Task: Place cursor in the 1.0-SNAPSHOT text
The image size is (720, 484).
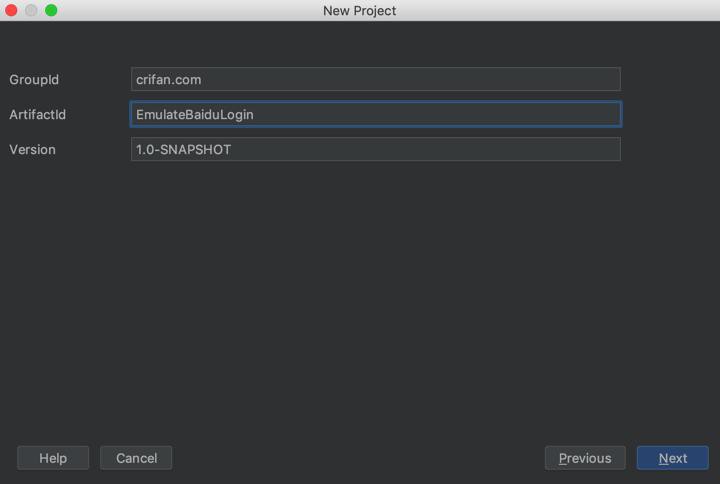Action: pos(183,150)
